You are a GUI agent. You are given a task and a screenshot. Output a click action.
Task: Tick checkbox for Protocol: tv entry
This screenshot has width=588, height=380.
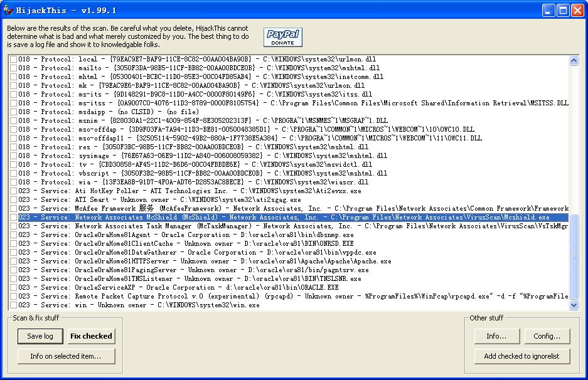pos(14,164)
